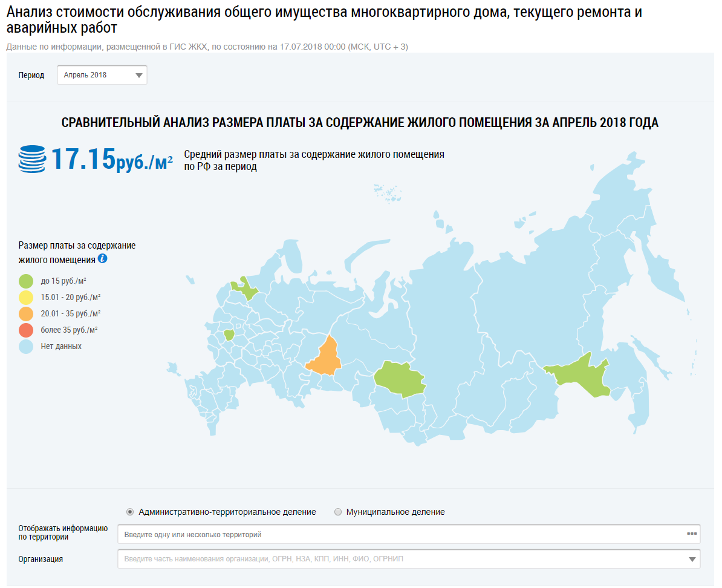722x588 pixels.
Task: Open the Период dropdown showing Апрель 2018
Action: pos(102,75)
